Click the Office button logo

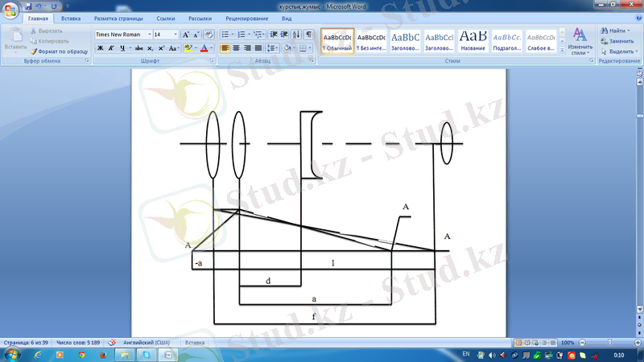point(10,10)
